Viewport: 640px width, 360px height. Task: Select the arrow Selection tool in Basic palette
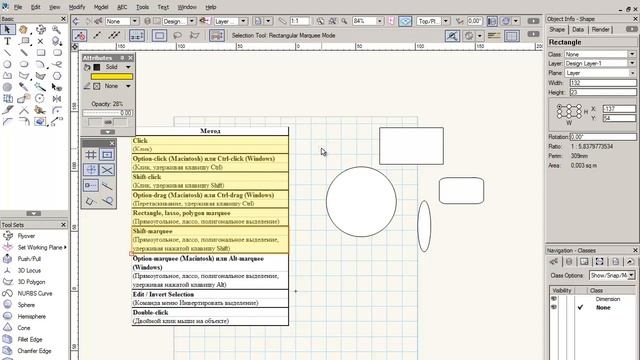7,29
